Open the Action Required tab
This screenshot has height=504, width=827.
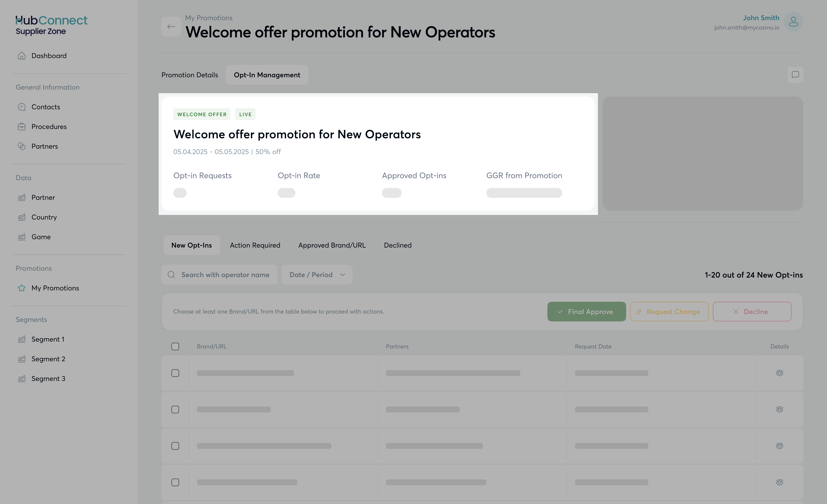point(255,245)
